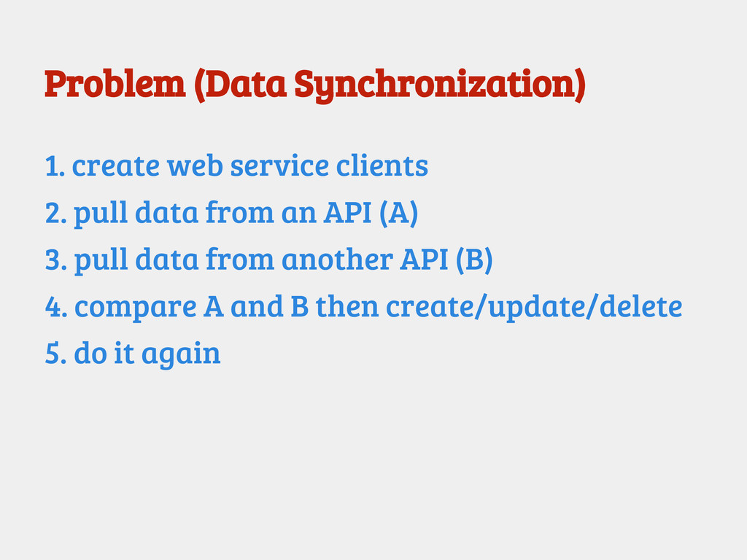Select the line 'pull data from another API (B)'
Viewport: 747px width, 560px height.
click(x=283, y=260)
